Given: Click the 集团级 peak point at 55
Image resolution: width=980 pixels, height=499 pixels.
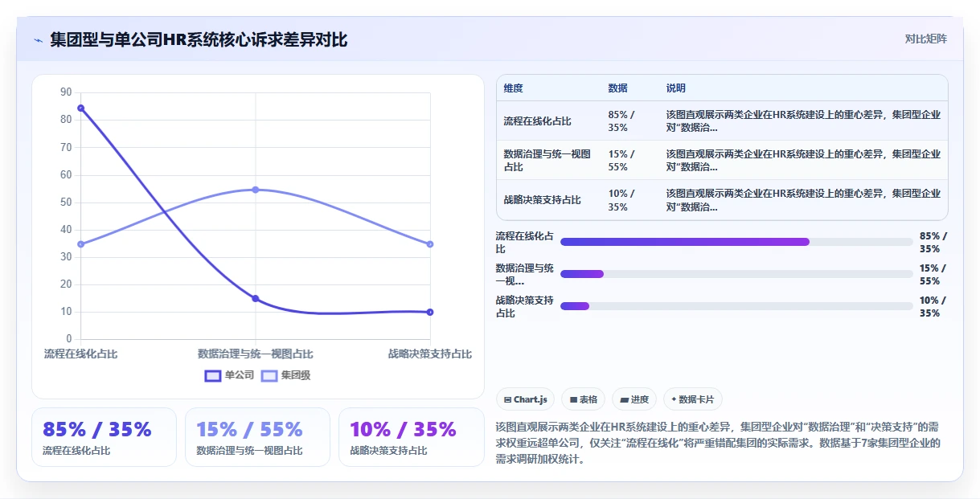Looking at the screenshot, I should pyautogui.click(x=256, y=190).
